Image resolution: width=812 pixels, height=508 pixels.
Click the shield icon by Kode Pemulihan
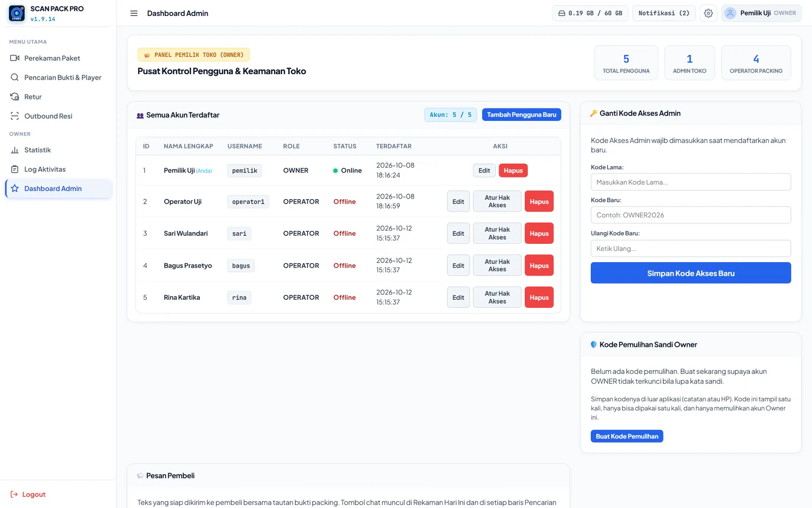[594, 344]
